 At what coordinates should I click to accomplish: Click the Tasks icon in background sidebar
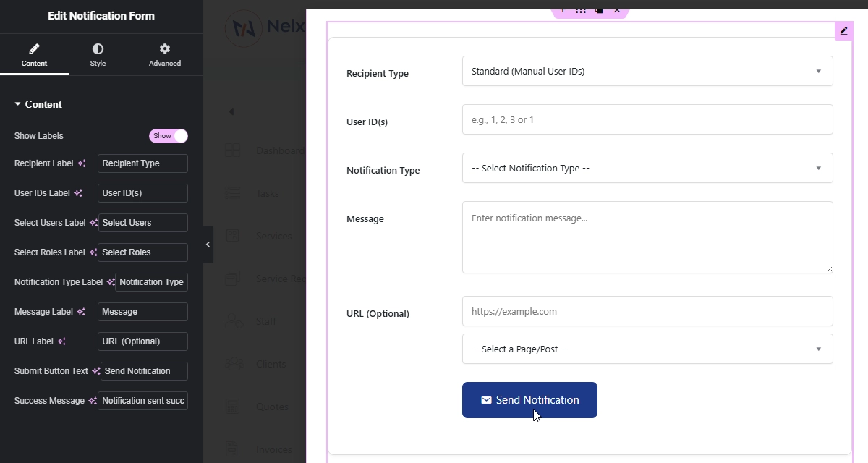(232, 193)
